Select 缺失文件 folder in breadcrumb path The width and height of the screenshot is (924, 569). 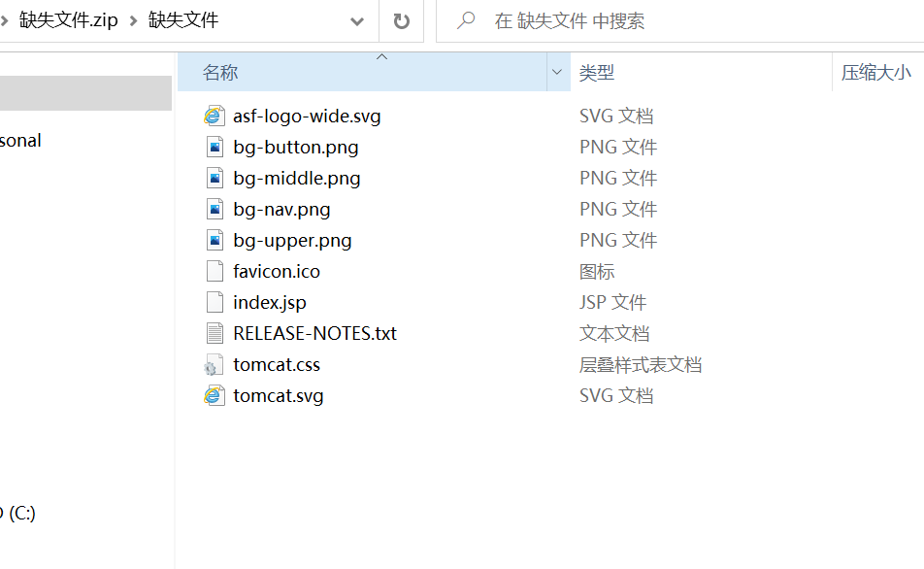click(183, 20)
